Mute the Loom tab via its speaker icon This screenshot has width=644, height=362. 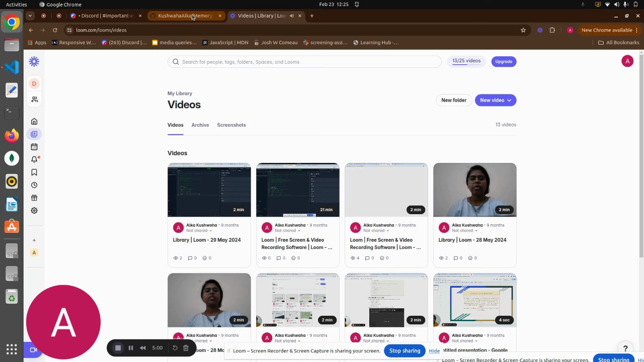coord(292,16)
